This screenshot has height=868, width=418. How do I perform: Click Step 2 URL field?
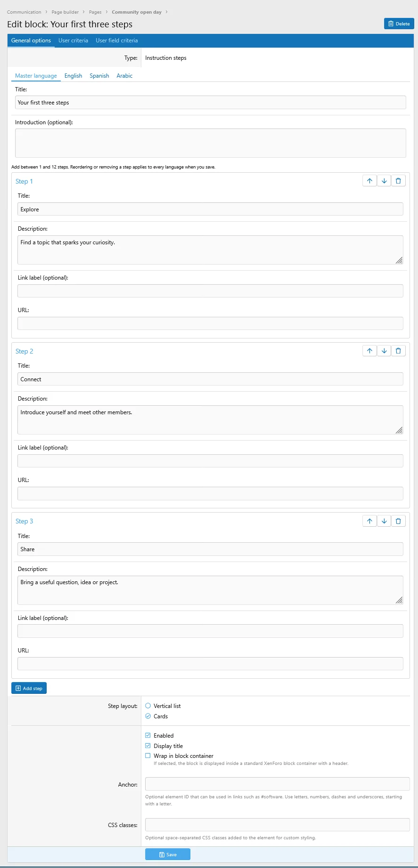point(210,493)
